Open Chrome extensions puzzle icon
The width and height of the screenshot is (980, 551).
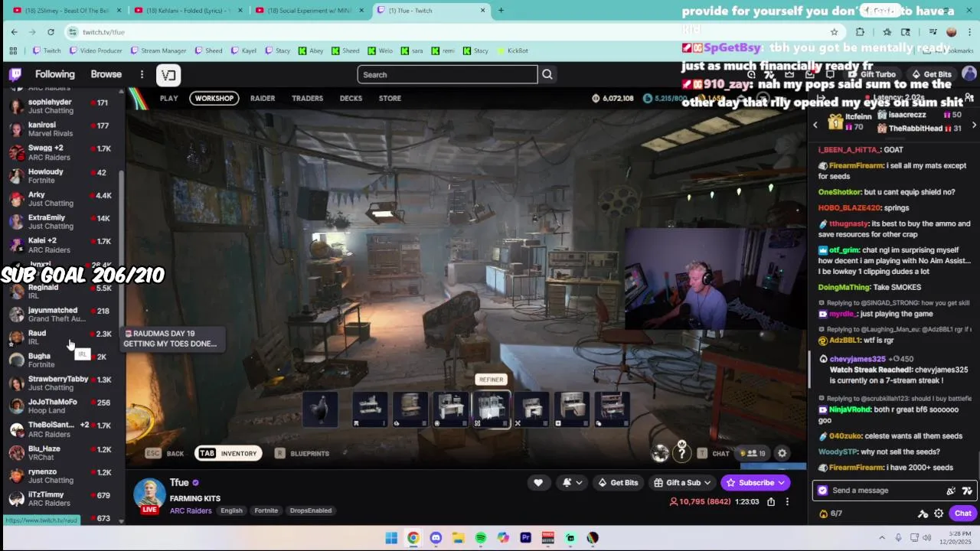[860, 31]
